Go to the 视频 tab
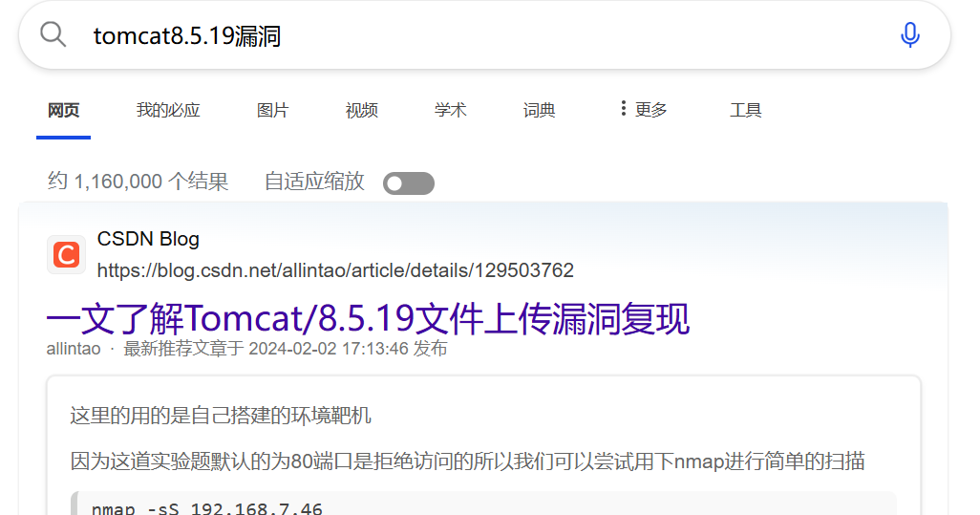Viewport: 980px width, 515px height. (362, 111)
